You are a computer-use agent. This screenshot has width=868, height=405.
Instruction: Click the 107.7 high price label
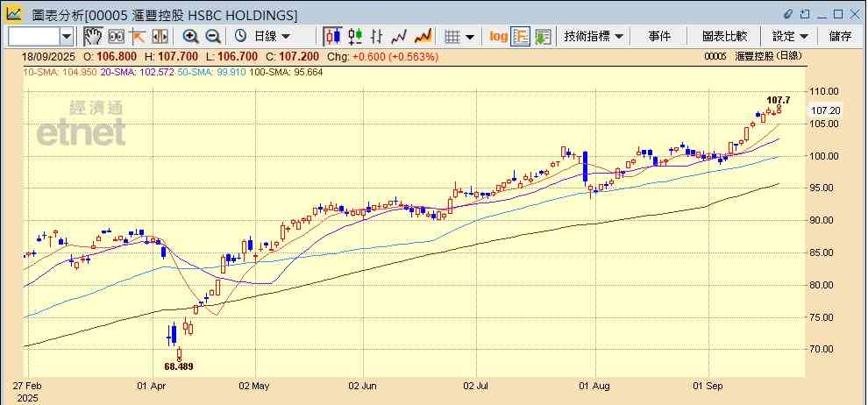778,100
